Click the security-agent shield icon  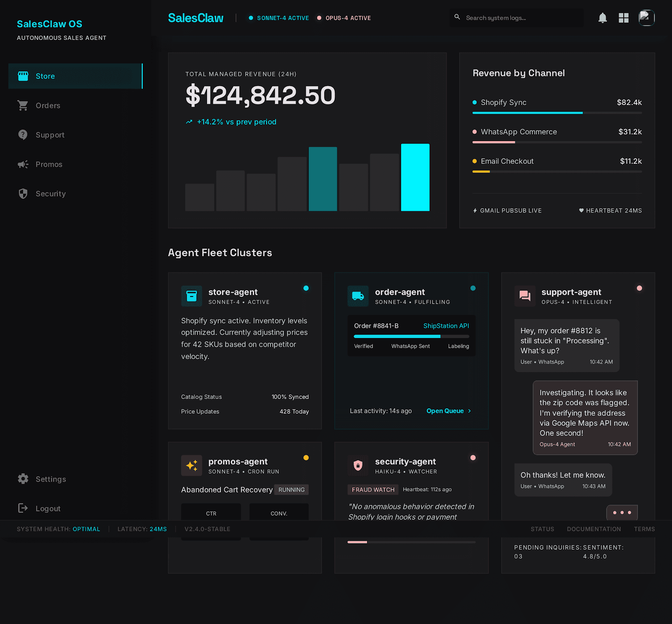tap(358, 465)
